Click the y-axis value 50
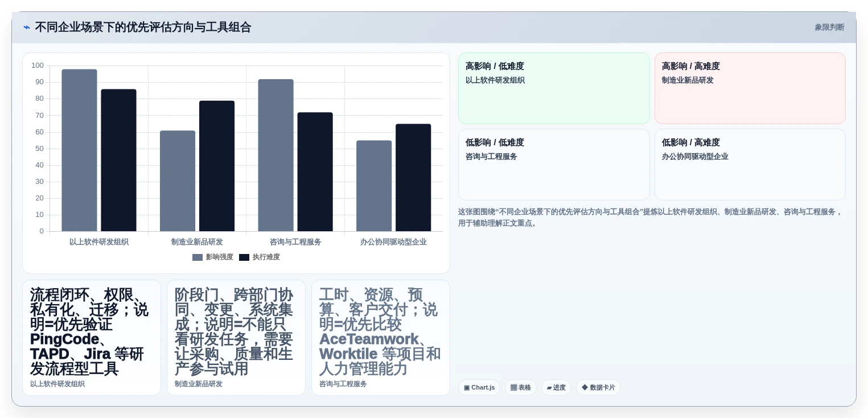Viewport: 868px width, 418px height. point(40,149)
